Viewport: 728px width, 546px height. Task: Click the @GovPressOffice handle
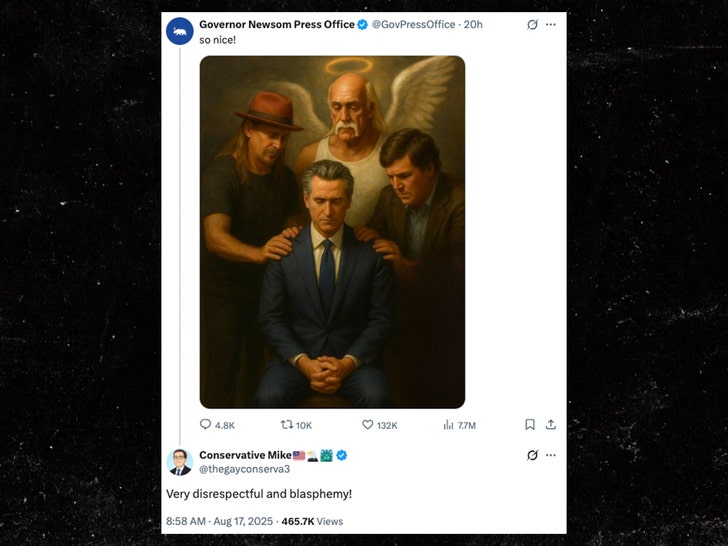(x=413, y=24)
